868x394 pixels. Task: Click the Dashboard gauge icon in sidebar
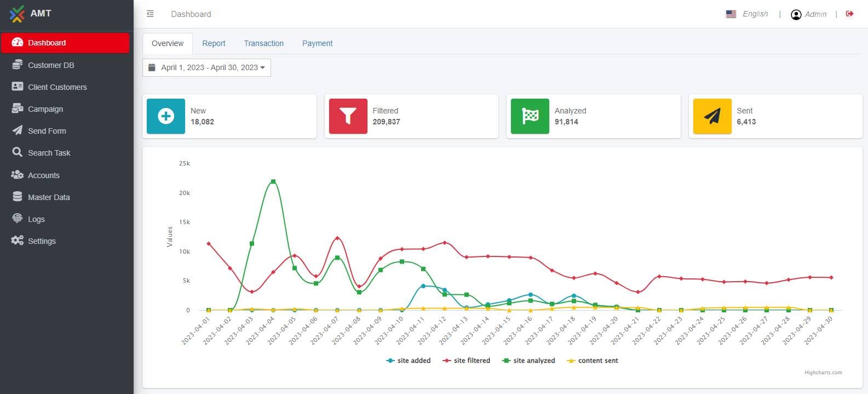(18, 42)
